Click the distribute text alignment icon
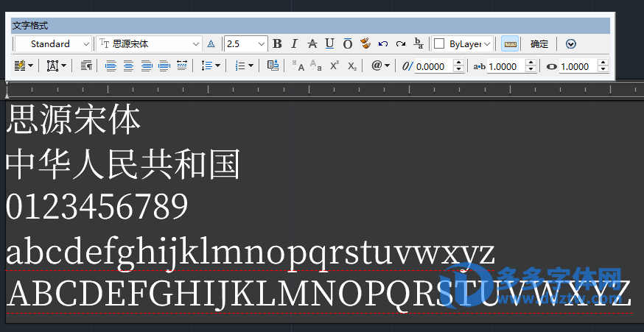This screenshot has width=644, height=332. tap(182, 65)
